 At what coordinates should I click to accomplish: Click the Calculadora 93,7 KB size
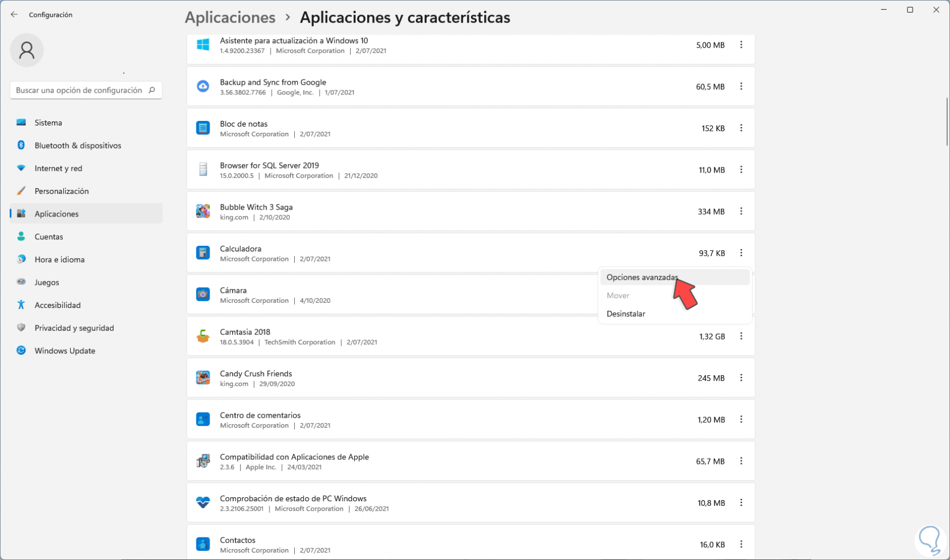(712, 253)
